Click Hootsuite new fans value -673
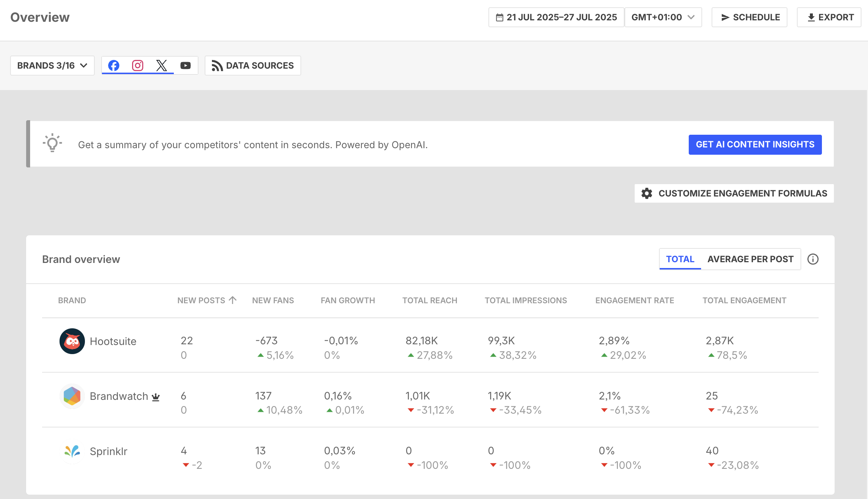The height and width of the screenshot is (499, 868). (266, 341)
